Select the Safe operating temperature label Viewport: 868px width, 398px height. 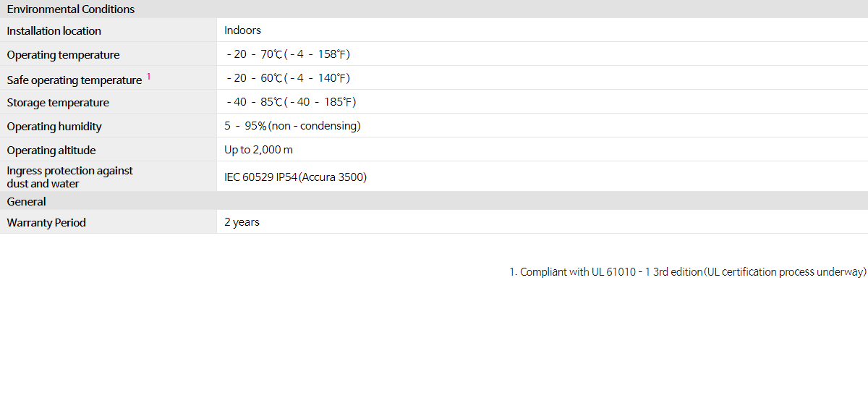point(75,80)
